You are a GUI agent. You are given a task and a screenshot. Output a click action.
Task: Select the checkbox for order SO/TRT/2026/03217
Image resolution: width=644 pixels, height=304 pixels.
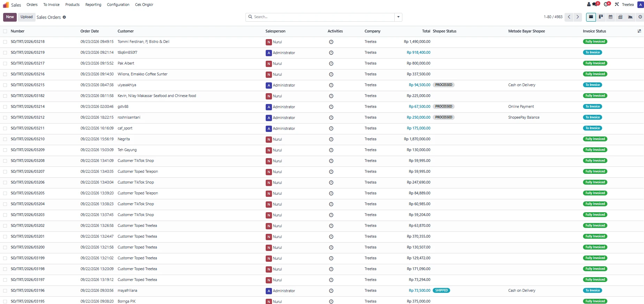click(5, 64)
